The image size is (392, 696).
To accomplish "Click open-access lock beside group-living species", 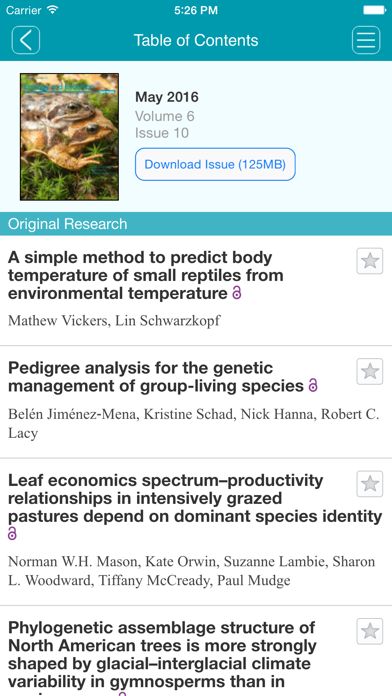I will [313, 386].
